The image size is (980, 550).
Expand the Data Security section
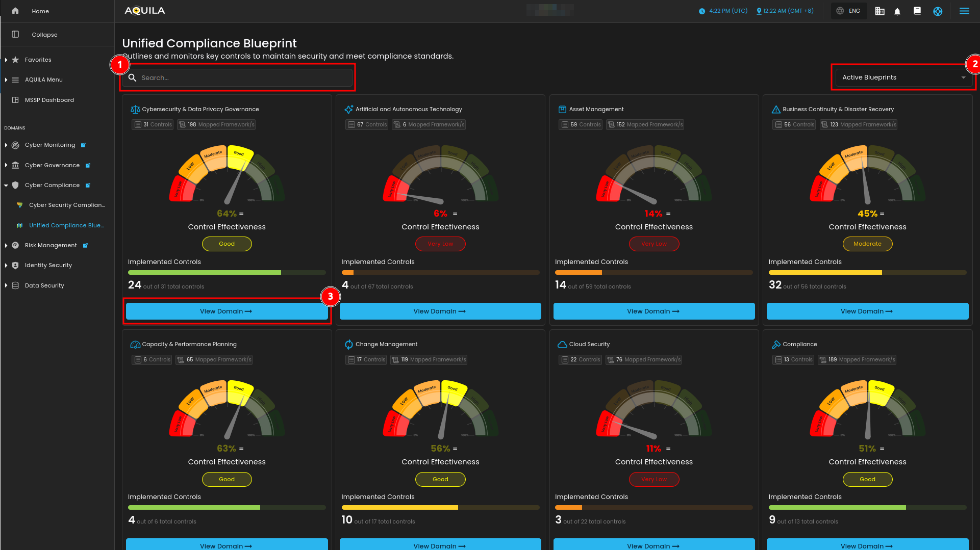pyautogui.click(x=6, y=285)
